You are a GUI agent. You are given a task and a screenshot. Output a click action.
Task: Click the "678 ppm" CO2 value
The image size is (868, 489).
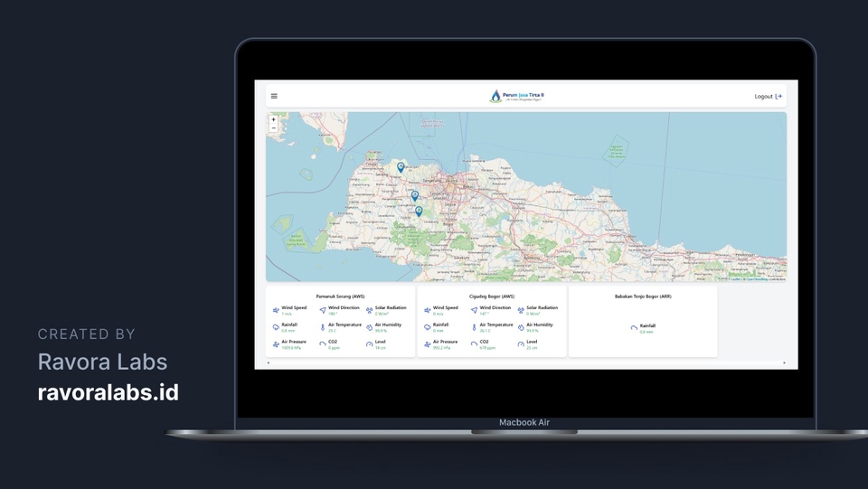point(487,348)
